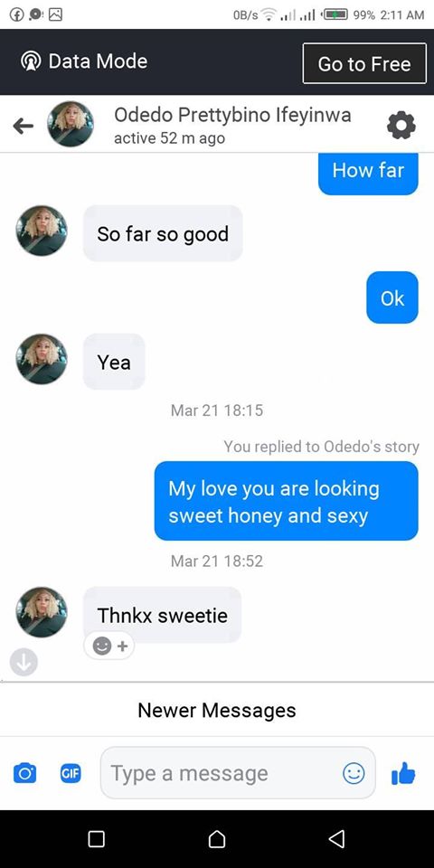Tap the back arrow in chat header
This screenshot has height=868, width=434.
point(24,126)
